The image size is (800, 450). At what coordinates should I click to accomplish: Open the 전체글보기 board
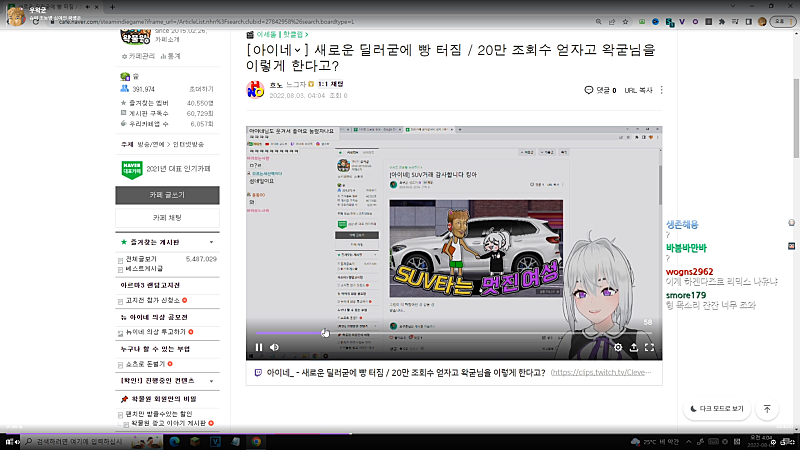pos(141,259)
